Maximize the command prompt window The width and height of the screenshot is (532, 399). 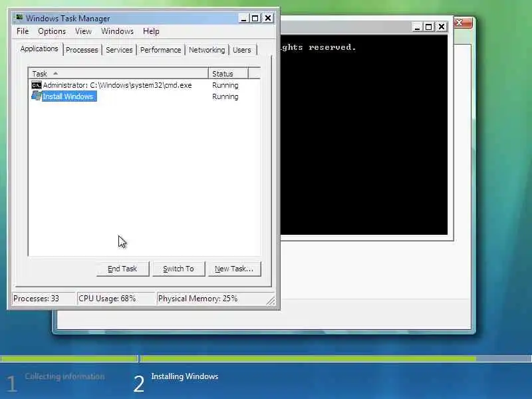coord(429,27)
